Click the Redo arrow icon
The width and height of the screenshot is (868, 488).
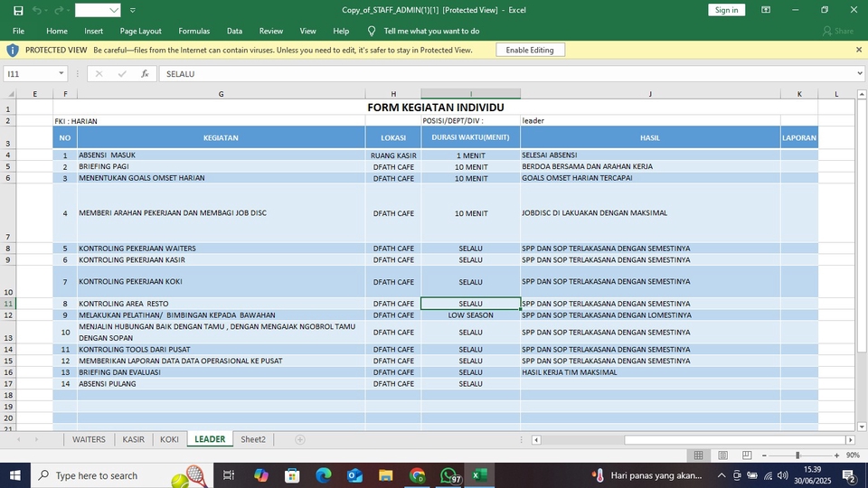[x=58, y=11]
